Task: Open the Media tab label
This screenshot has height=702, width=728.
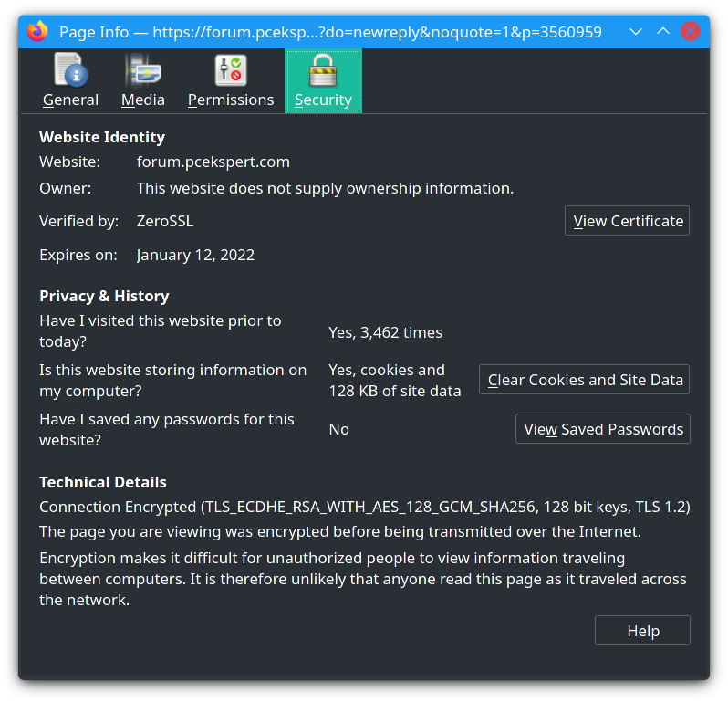Action: tap(143, 100)
